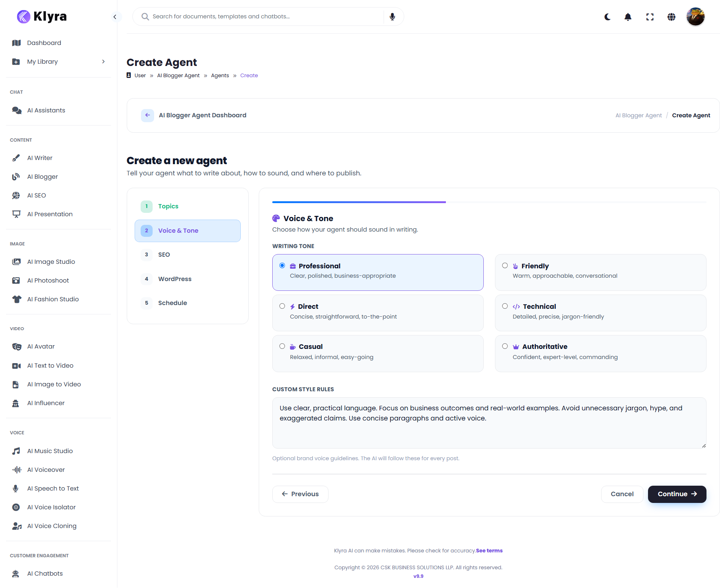Click the v9.9 version link
This screenshot has width=720, height=588.
[x=418, y=576]
